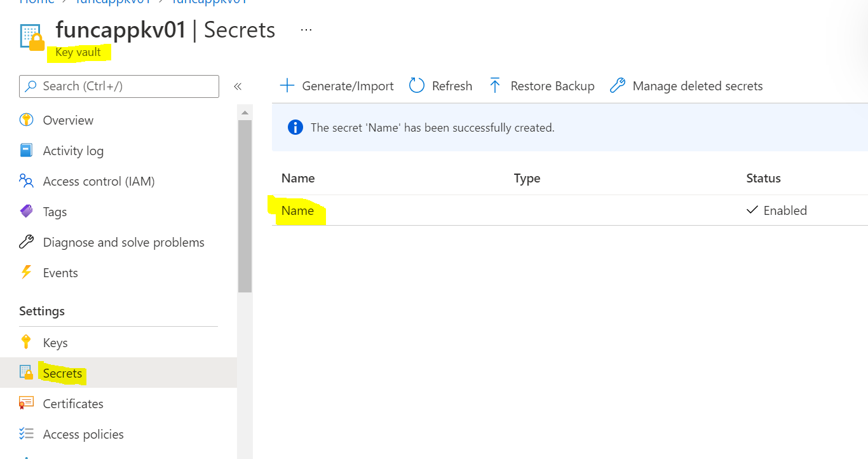Click the Access policies checklist icon

pyautogui.click(x=26, y=434)
